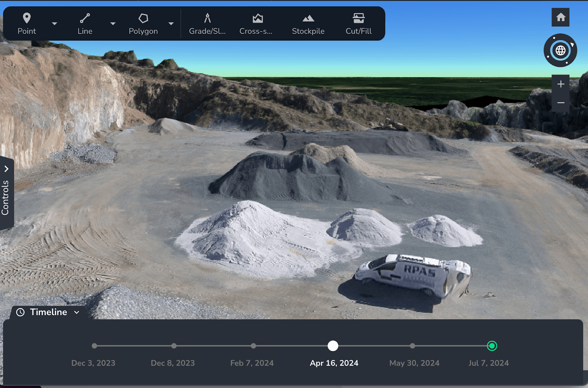
Task: Select the latest Jul 7, 2024 marker
Action: coord(492,346)
